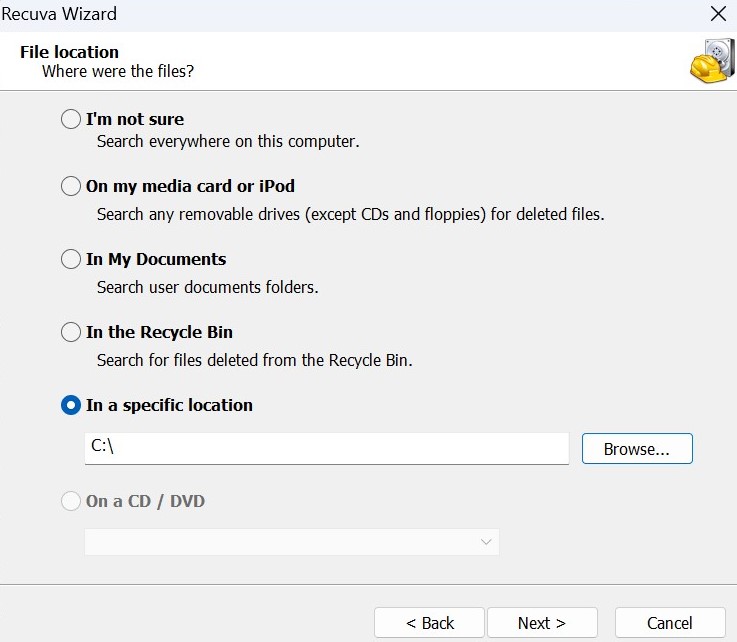Screen dimensions: 737x642
Task: Click "Search everywhere on this computer" description
Action: (x=228, y=141)
